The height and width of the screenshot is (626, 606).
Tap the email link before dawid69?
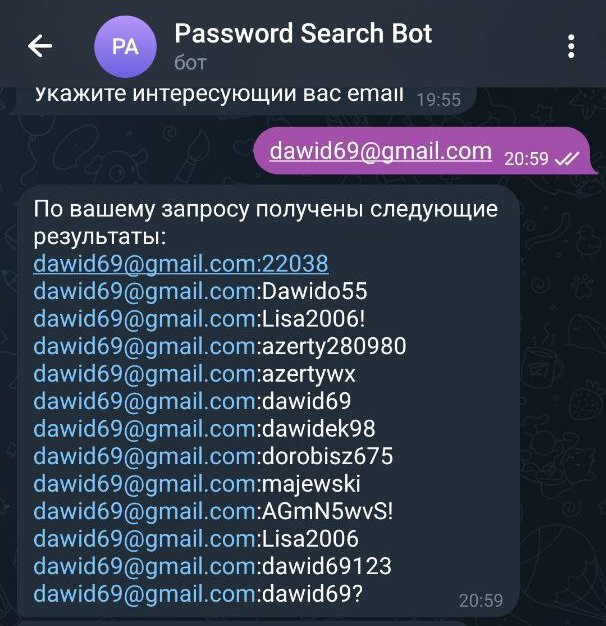coord(145,594)
